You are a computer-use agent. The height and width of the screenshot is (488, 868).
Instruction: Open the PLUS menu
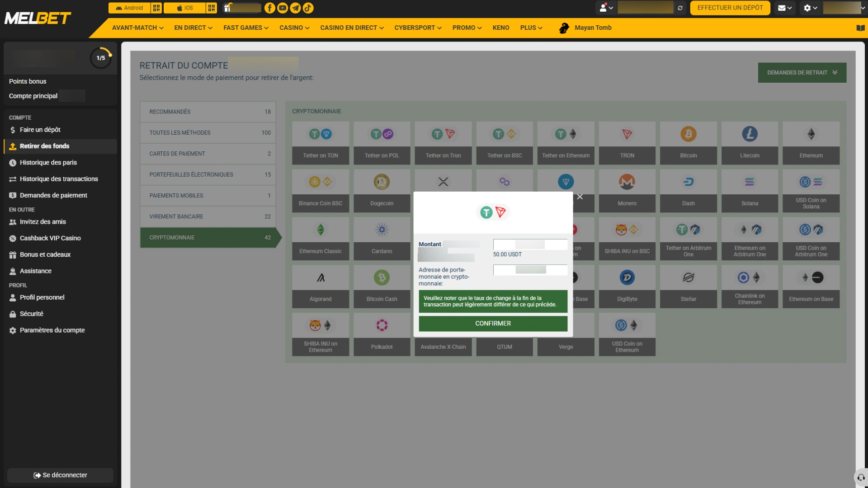(x=531, y=28)
